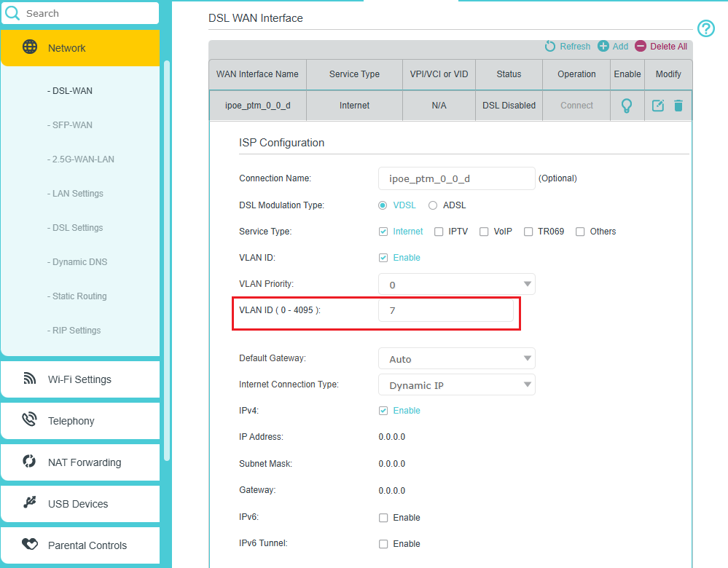Viewport: 728px width, 568px height.
Task: Open USB Devices via its sidebar icon
Action: 29,503
